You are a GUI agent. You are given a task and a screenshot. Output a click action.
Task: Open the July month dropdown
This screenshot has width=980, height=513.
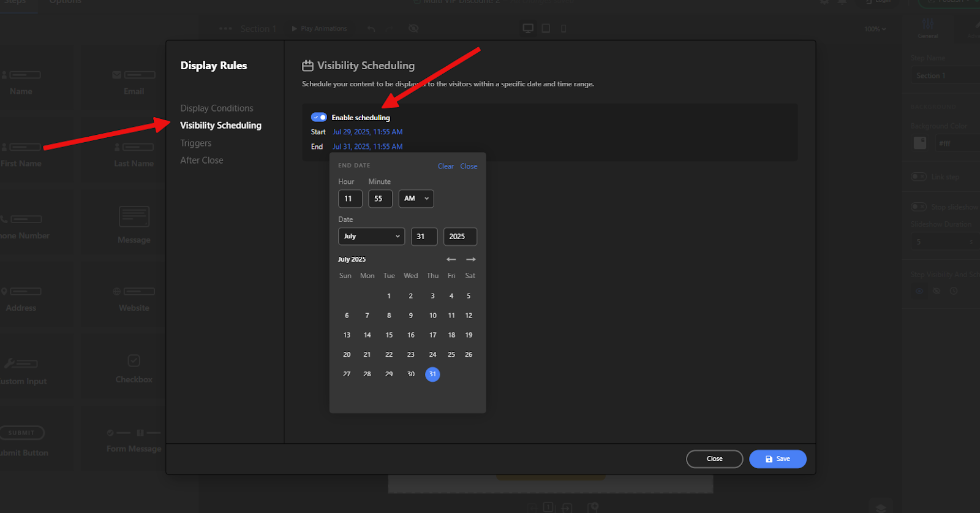(371, 236)
